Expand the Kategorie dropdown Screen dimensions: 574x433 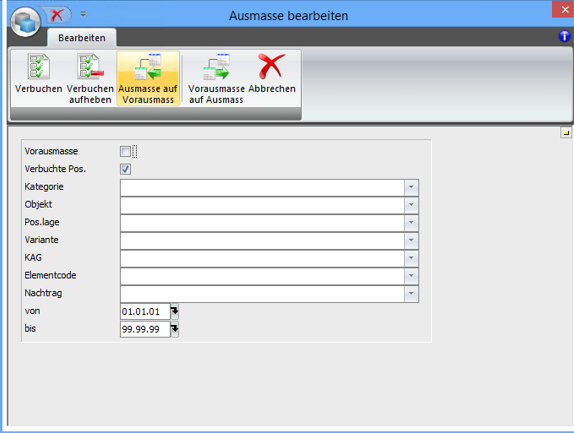tap(411, 187)
